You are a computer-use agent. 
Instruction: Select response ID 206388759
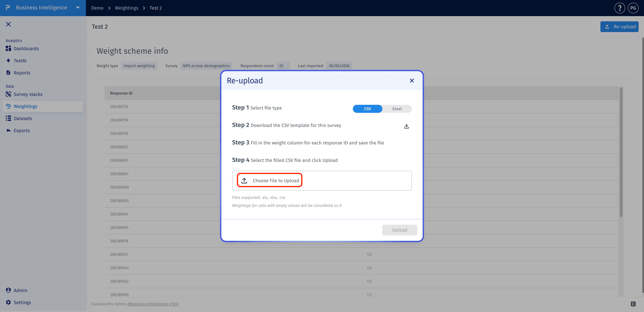pos(119,120)
